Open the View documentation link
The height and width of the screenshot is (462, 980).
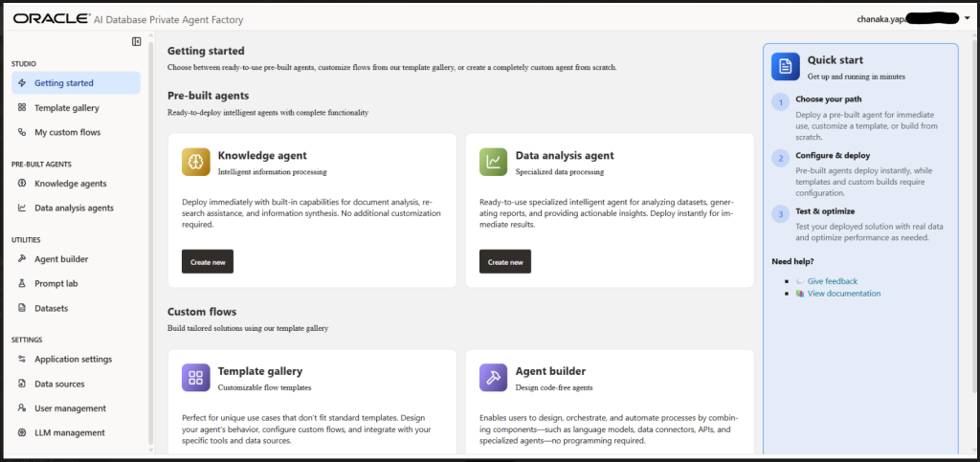coord(843,294)
